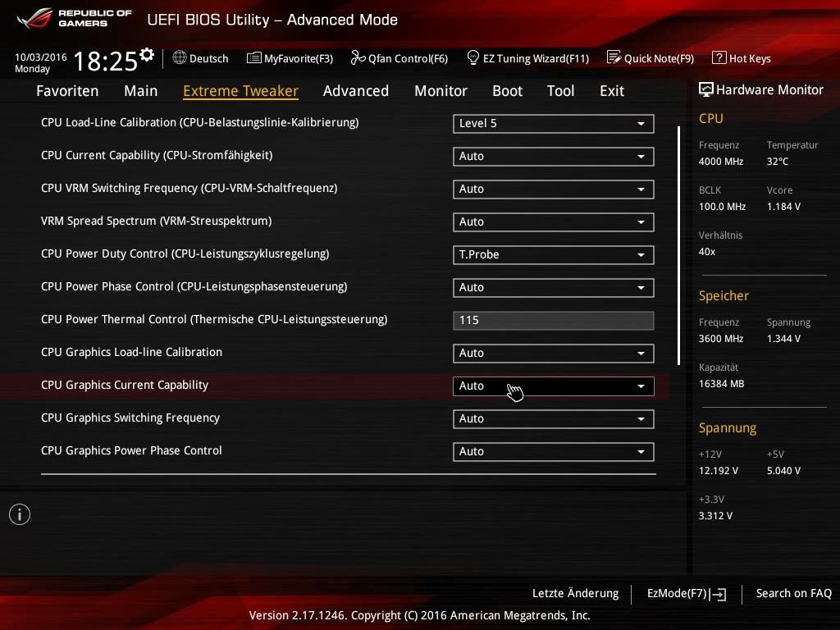Click the Hardware Monitor heading
Image resolution: width=840 pixels, height=630 pixels.
(769, 90)
